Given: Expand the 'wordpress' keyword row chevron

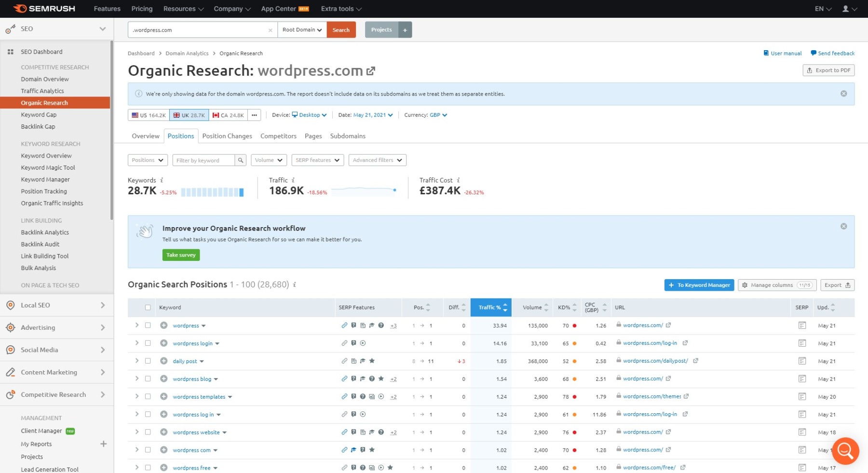Looking at the screenshot, I should (x=137, y=325).
